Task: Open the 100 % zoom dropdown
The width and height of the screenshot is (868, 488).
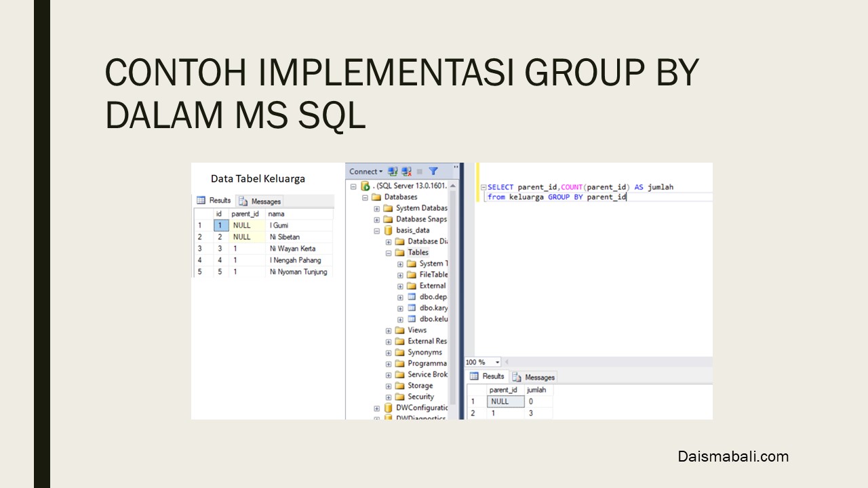Action: [x=497, y=363]
